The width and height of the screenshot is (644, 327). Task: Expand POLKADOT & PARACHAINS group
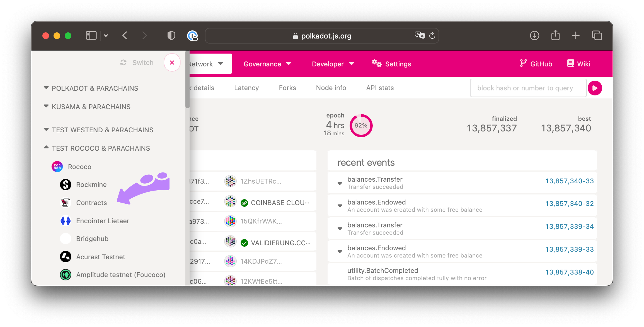click(x=91, y=88)
